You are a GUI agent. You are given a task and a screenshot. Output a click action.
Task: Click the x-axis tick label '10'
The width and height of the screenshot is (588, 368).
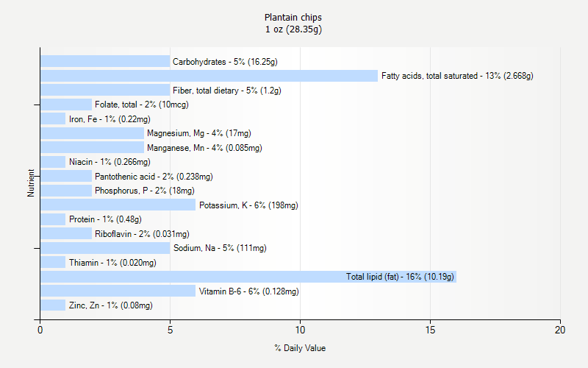pos(300,330)
